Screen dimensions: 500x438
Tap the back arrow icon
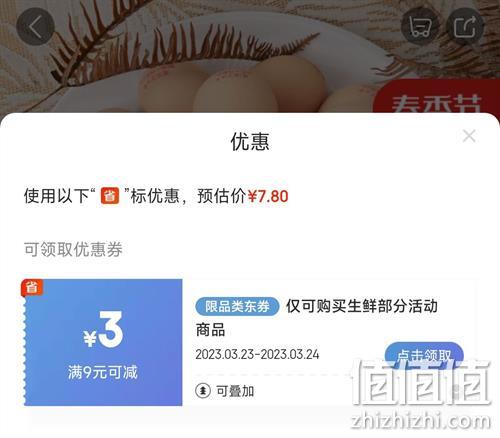[35, 27]
